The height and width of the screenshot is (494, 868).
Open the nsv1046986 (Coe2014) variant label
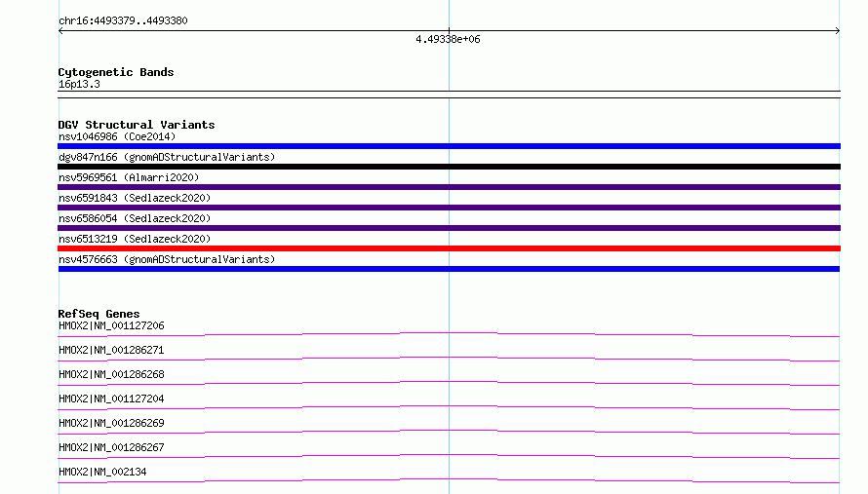(x=117, y=136)
